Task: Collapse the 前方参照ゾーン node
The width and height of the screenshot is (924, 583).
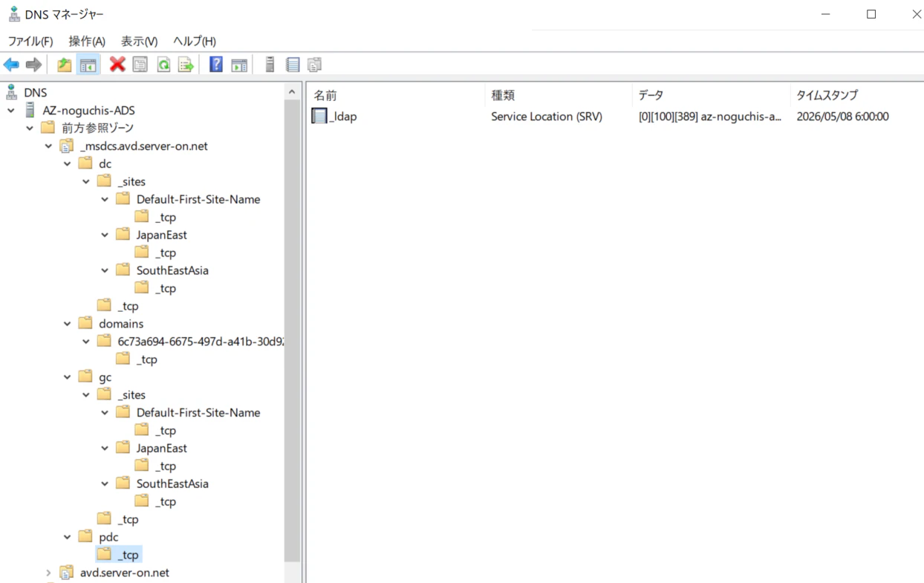Action: click(x=30, y=128)
